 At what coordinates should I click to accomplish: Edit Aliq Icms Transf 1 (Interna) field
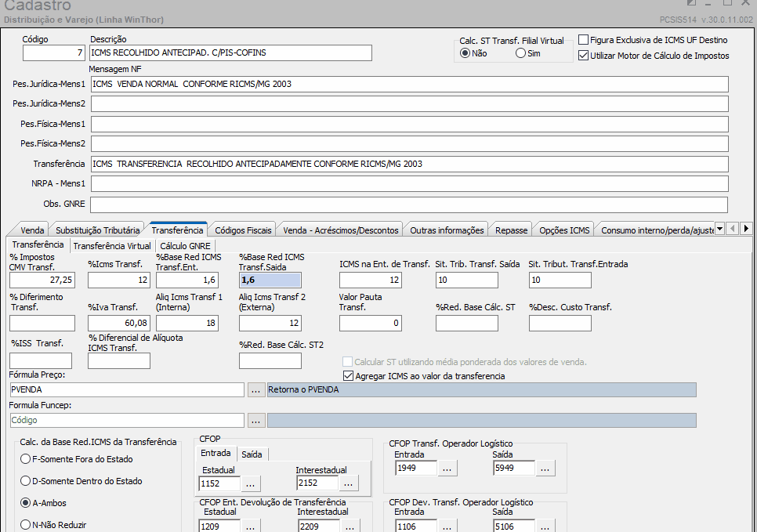(x=187, y=323)
